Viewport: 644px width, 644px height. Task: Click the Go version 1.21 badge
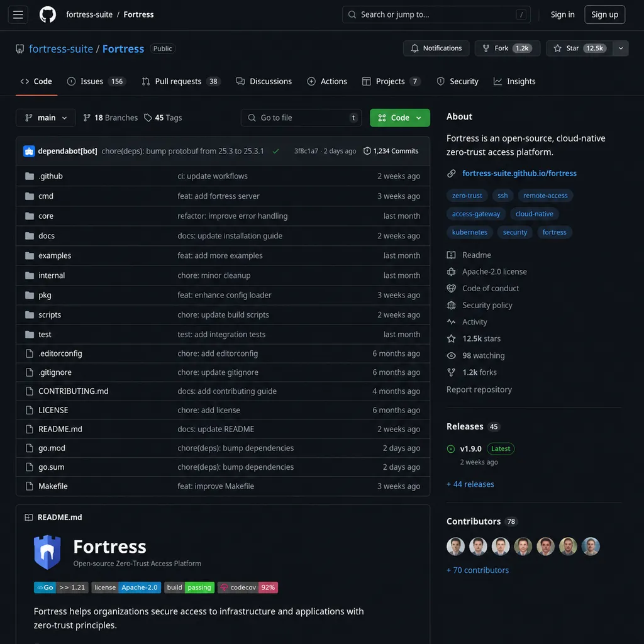pos(61,588)
